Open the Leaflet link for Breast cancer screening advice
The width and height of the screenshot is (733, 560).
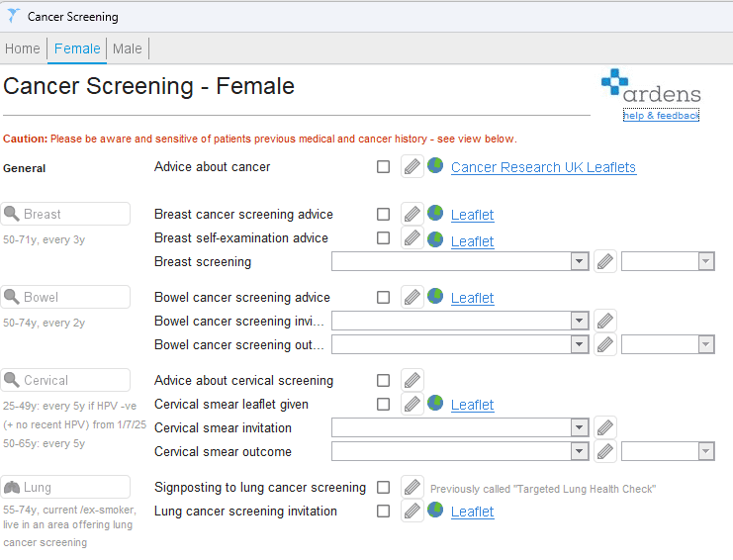click(472, 215)
